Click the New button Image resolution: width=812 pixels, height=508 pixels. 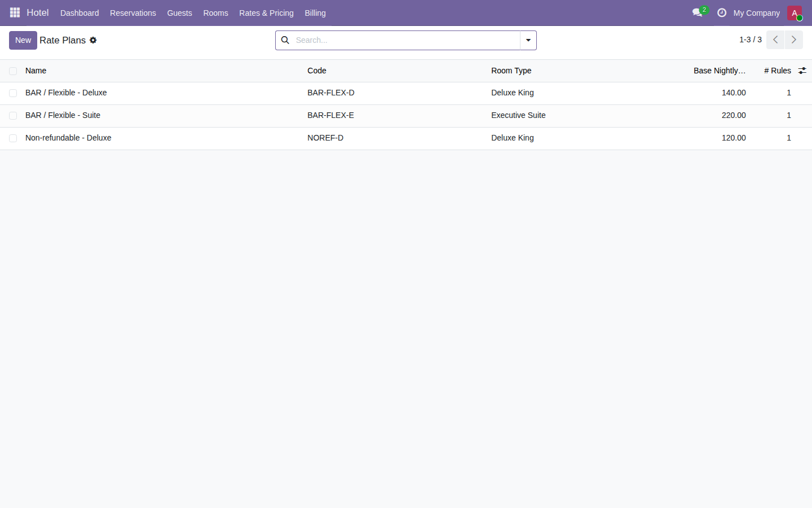[x=23, y=40]
